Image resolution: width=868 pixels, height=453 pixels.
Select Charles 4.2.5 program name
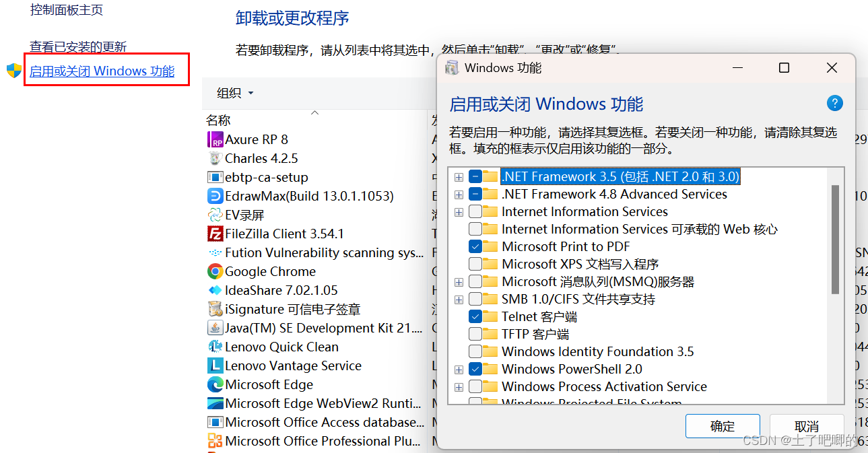click(x=261, y=158)
